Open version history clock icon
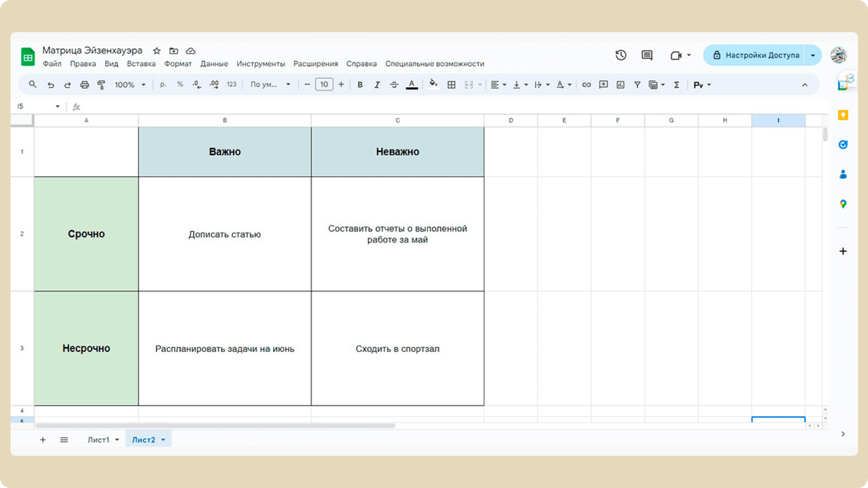 (621, 55)
